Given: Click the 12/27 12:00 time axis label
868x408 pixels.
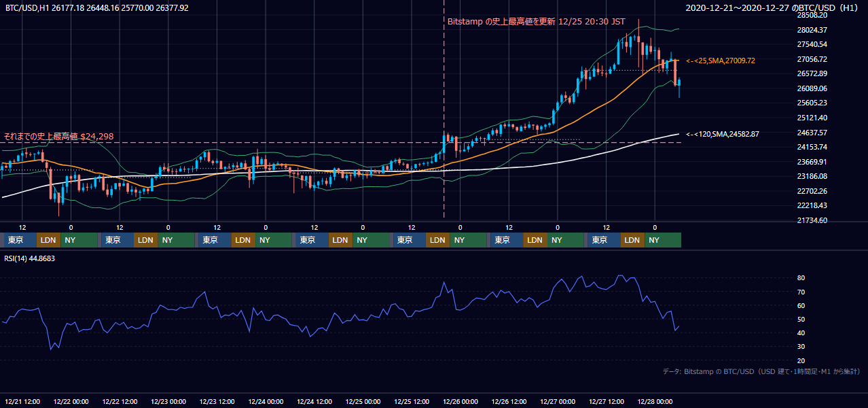Looking at the screenshot, I should (607, 401).
